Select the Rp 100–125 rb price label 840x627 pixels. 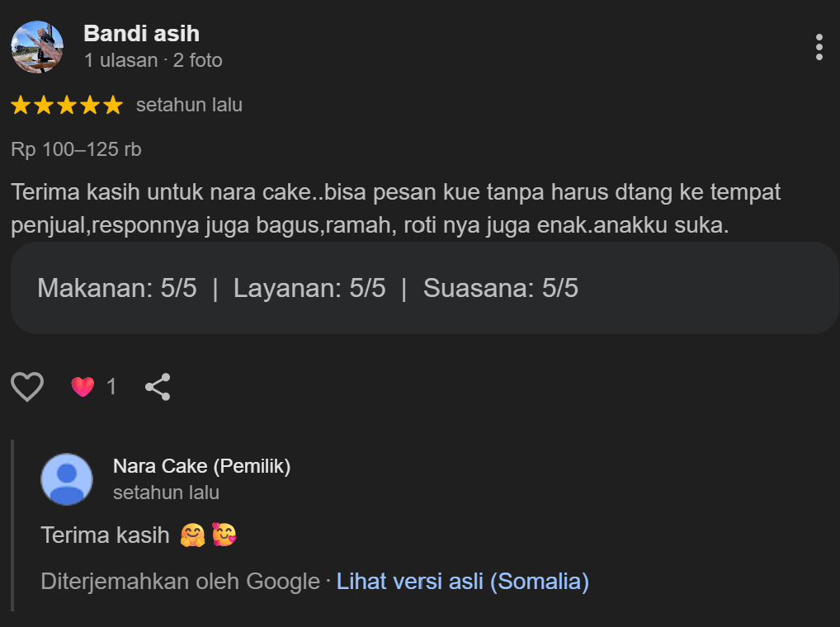[x=76, y=148]
